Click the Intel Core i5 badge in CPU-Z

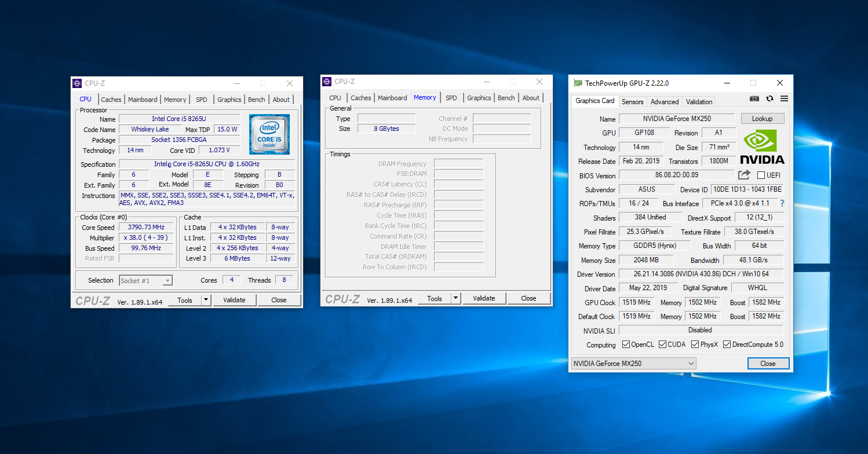tap(269, 134)
